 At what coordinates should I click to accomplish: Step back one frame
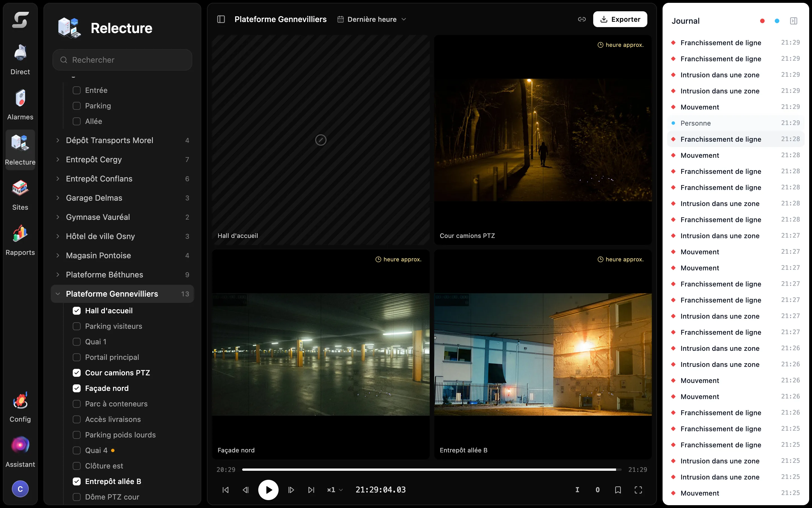246,490
